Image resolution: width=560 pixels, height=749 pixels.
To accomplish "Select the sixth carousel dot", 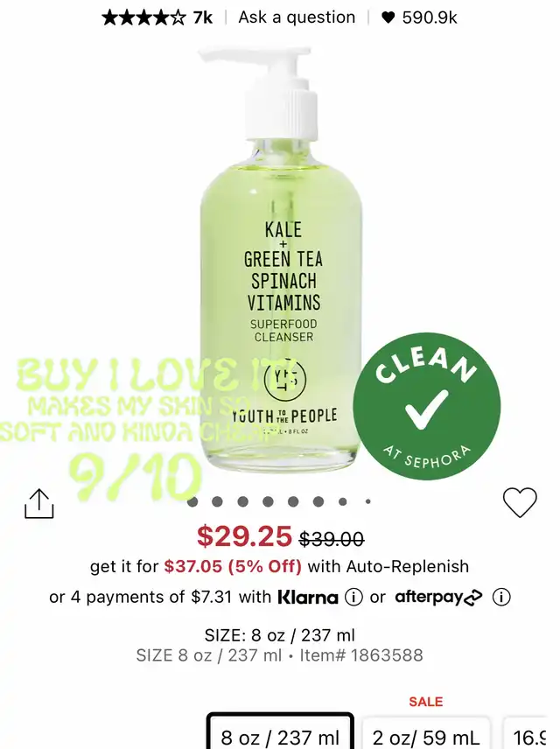I will click(318, 501).
